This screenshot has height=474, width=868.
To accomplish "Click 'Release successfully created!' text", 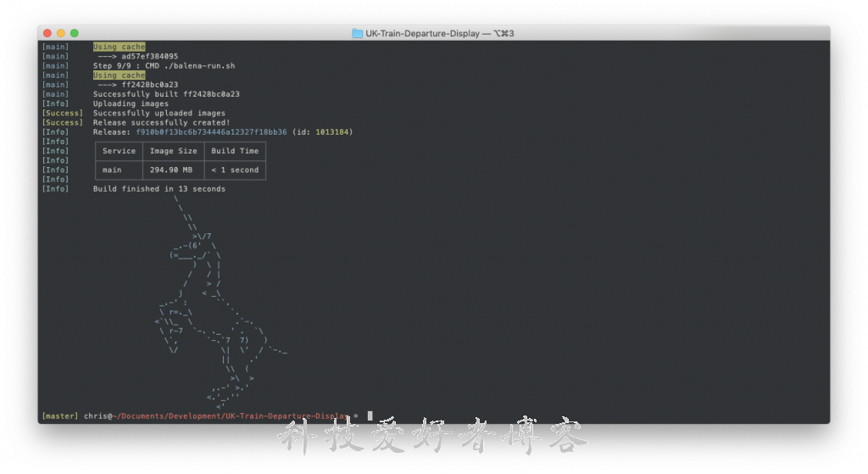I will coord(161,122).
